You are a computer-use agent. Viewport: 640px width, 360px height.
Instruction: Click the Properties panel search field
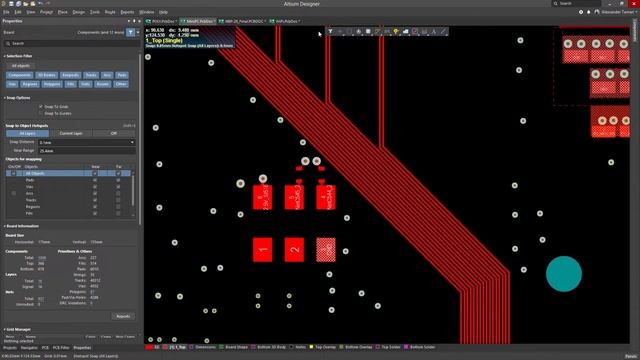pos(70,43)
